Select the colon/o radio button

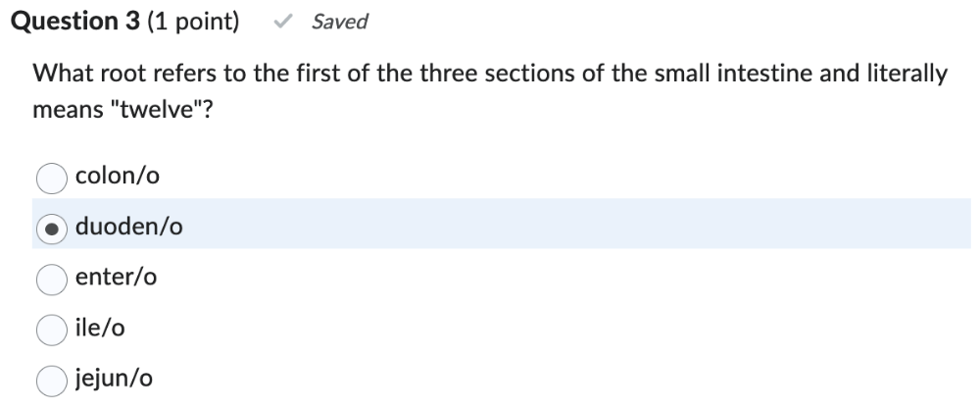(x=51, y=178)
